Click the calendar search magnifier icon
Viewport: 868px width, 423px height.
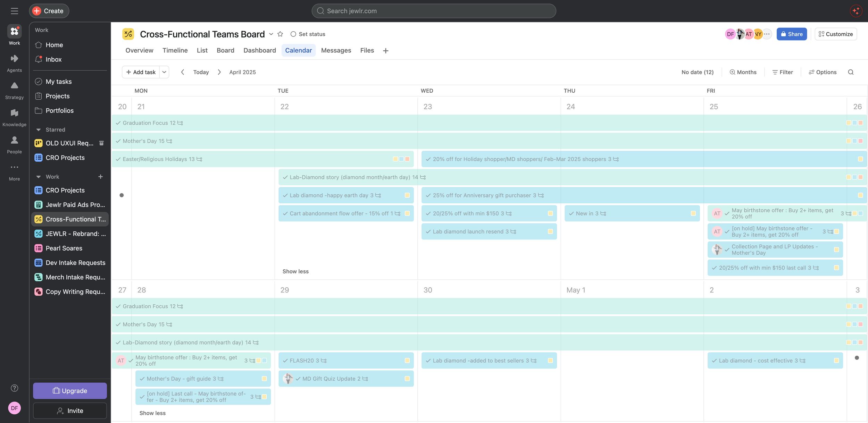[x=851, y=72]
